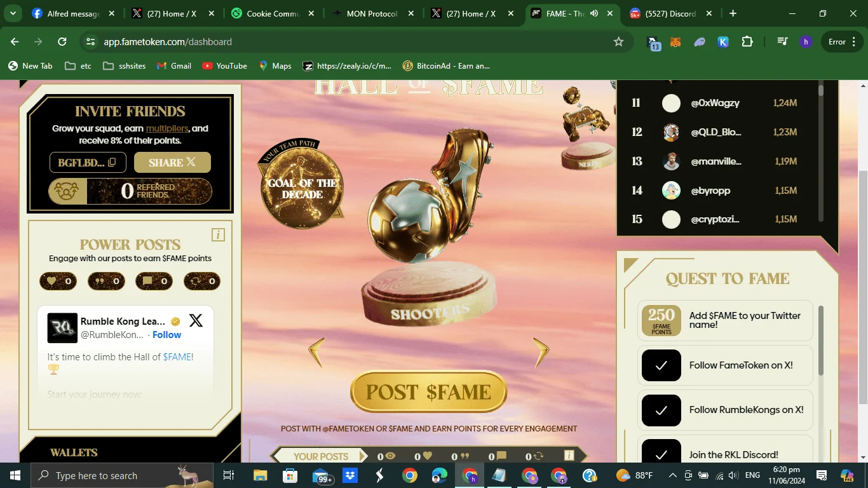The image size is (868, 488).
Task: Show the next team trophy with right arrow
Action: (x=541, y=351)
